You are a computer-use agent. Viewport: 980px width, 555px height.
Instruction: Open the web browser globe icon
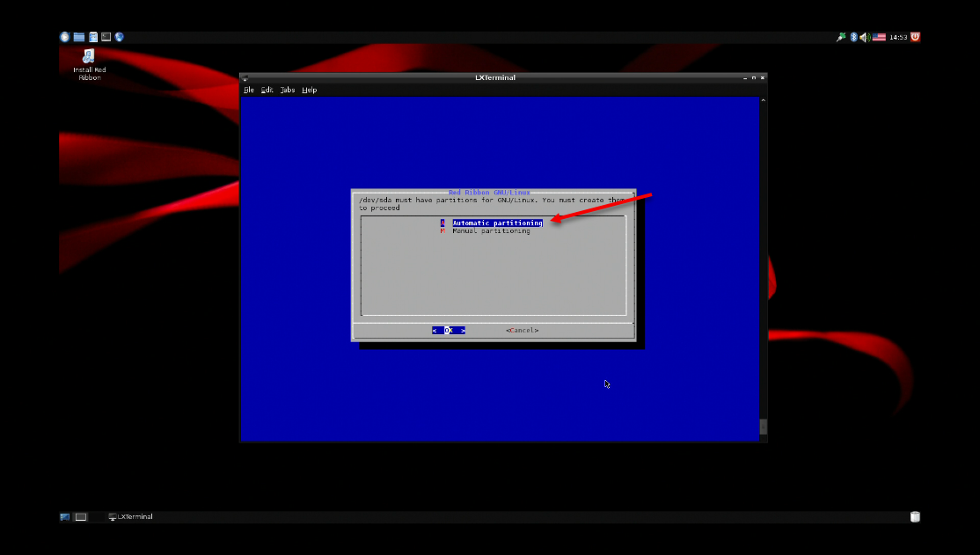pos(120,37)
